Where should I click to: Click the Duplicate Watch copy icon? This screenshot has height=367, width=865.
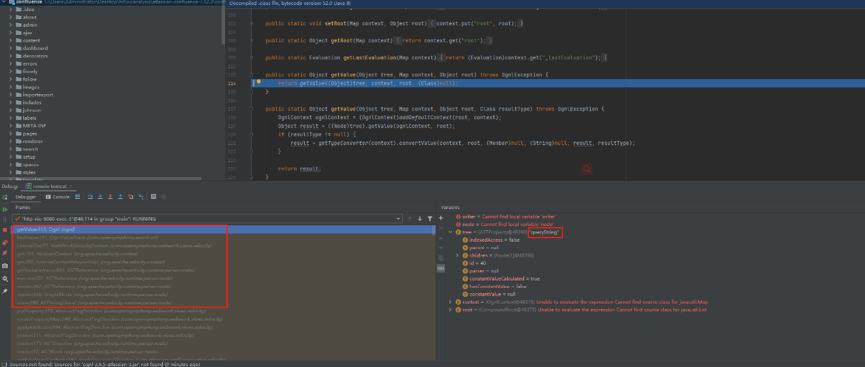(440, 258)
